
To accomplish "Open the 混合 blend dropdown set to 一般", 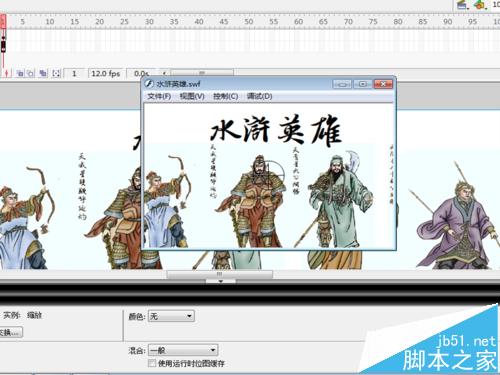I will click(x=183, y=350).
